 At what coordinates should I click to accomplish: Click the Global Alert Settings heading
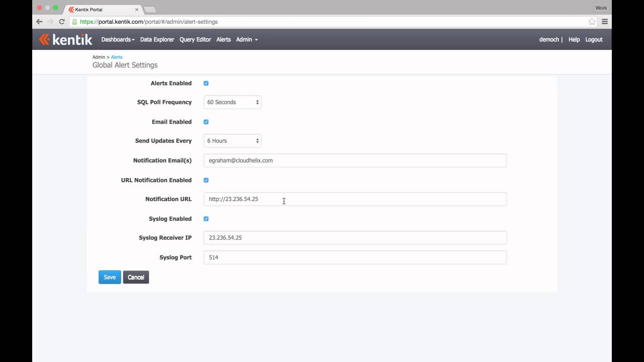click(125, 65)
